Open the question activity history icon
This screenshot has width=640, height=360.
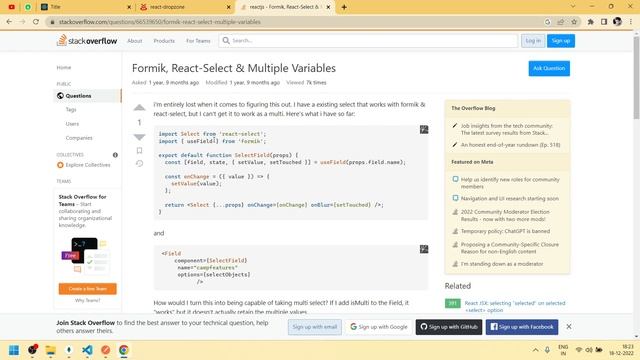pyautogui.click(x=139, y=164)
